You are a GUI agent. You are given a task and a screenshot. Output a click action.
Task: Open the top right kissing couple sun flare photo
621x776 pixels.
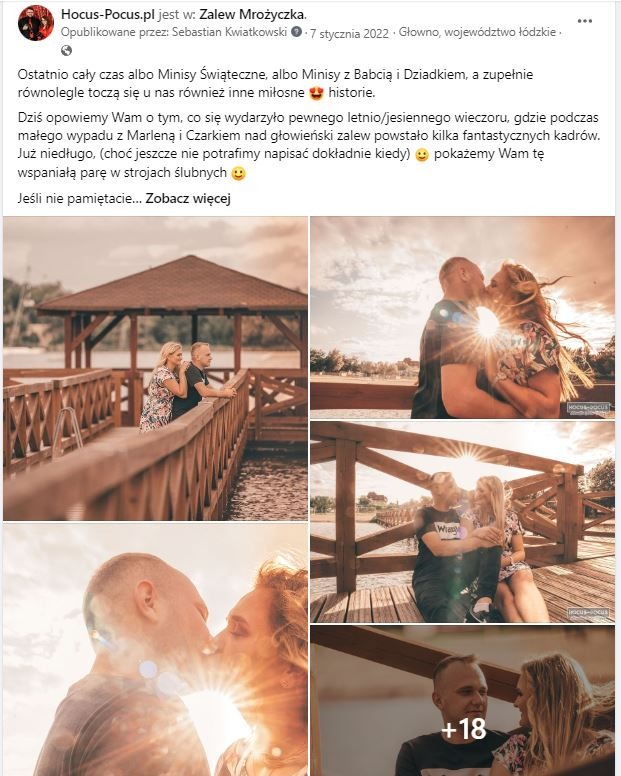pyautogui.click(x=463, y=318)
